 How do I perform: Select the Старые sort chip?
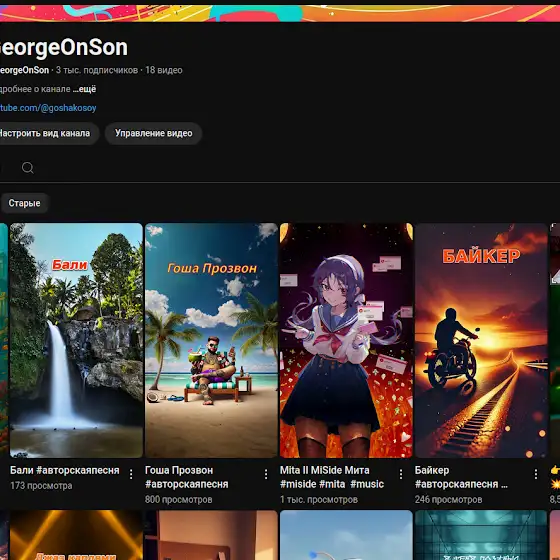pyautogui.click(x=24, y=203)
